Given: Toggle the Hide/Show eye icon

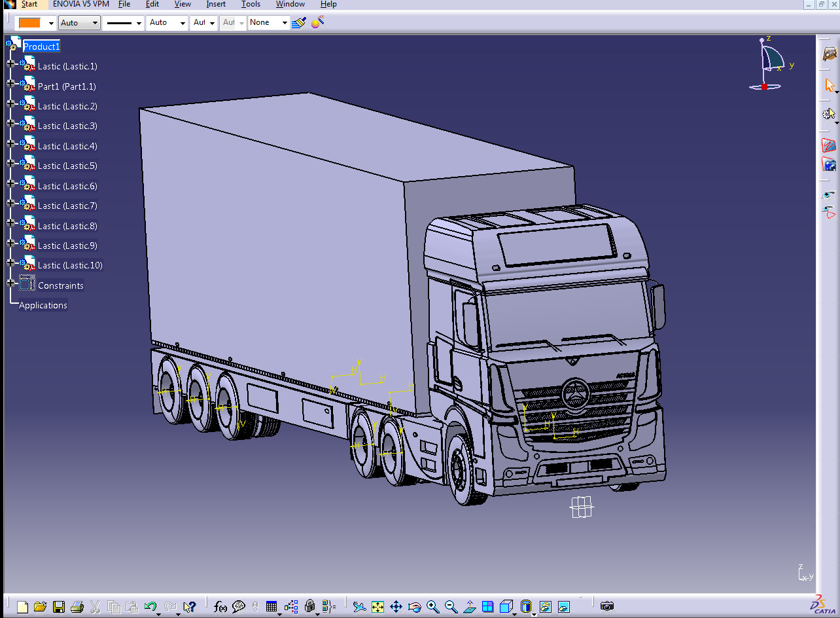Looking at the screenshot, I should [830, 194].
